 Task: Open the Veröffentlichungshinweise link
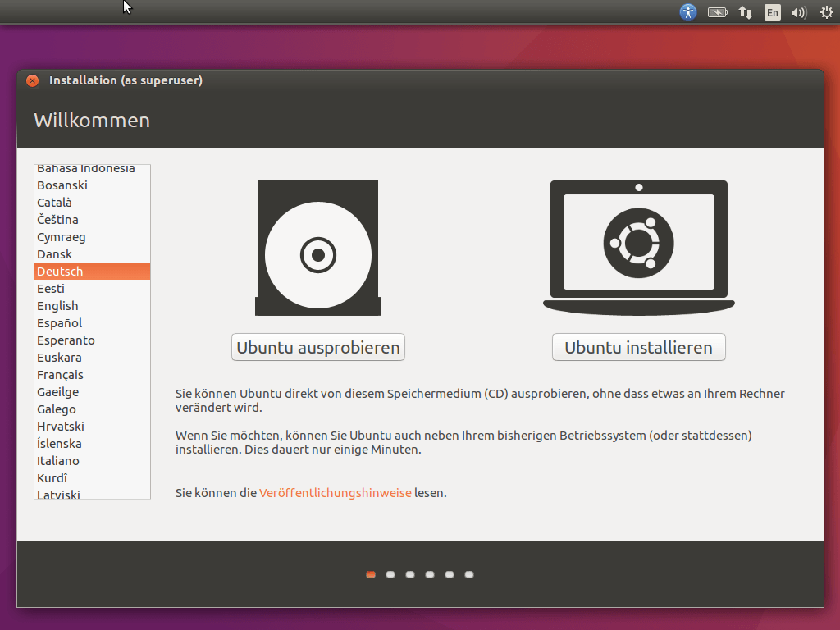click(x=336, y=493)
